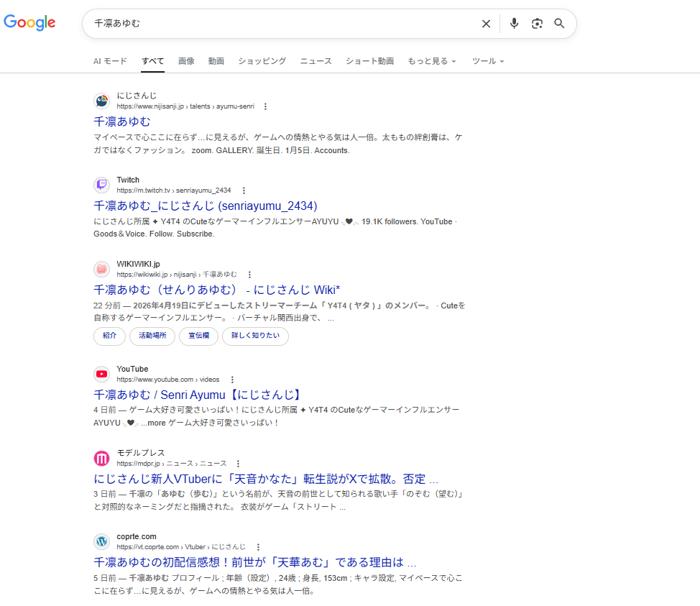Clear the search box text
This screenshot has height=606, width=700.
[486, 24]
